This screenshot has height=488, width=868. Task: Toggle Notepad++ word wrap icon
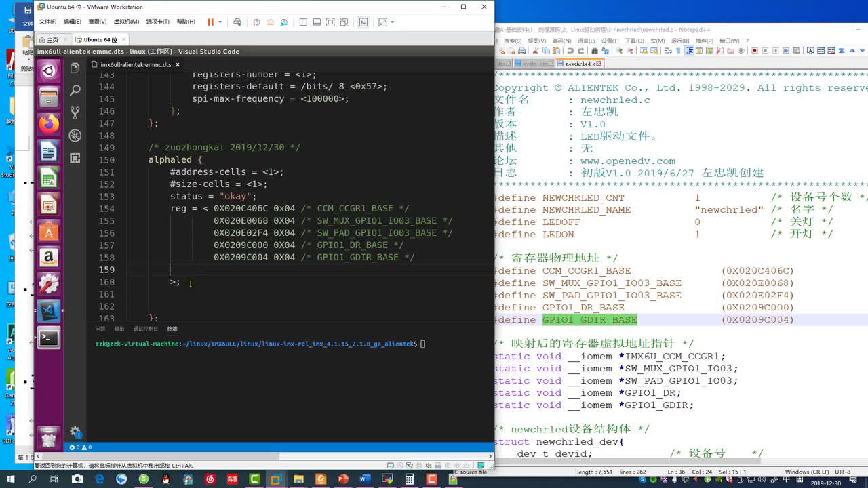point(668,51)
